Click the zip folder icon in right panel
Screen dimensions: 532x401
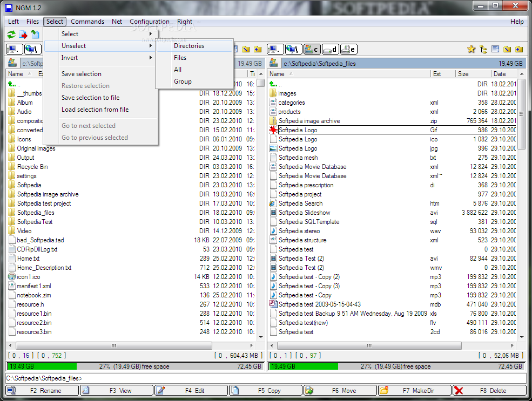(273, 121)
